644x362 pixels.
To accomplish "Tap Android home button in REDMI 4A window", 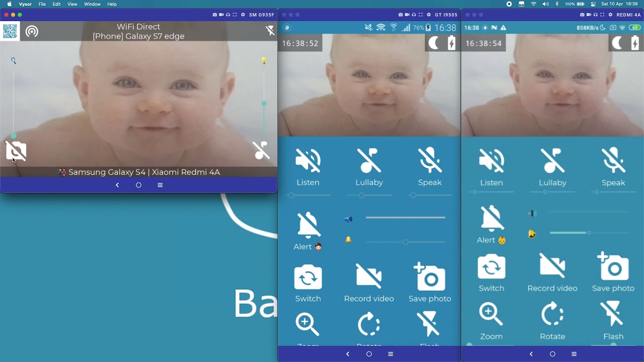I will pos(552,354).
